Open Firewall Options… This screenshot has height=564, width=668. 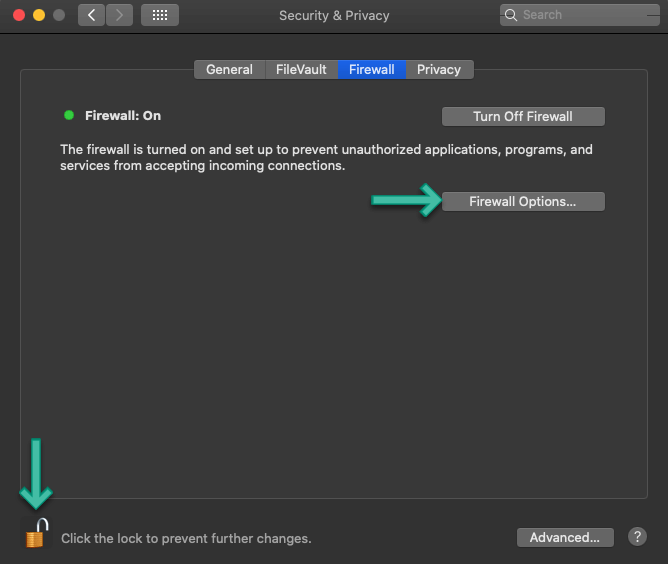523,201
